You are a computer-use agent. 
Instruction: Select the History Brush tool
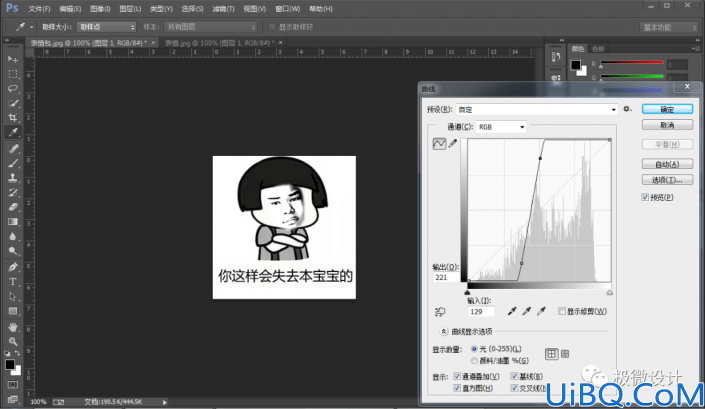[x=13, y=193]
